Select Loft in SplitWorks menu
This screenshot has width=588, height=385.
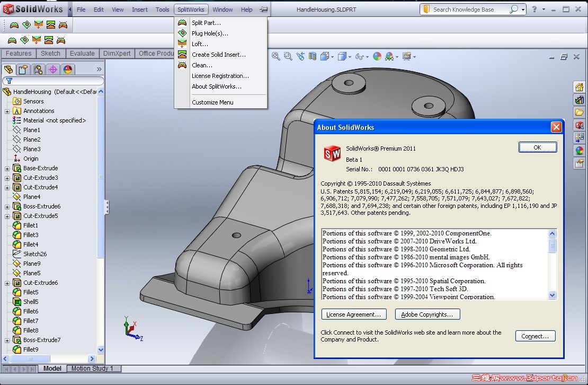tap(200, 44)
